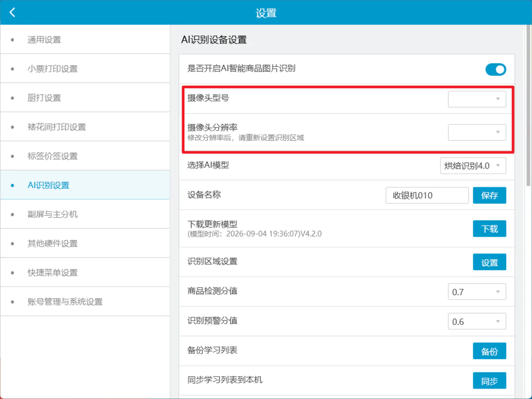Go to 其他硬件设置 in the sidebar
The width and height of the screenshot is (532, 399).
[85, 243]
